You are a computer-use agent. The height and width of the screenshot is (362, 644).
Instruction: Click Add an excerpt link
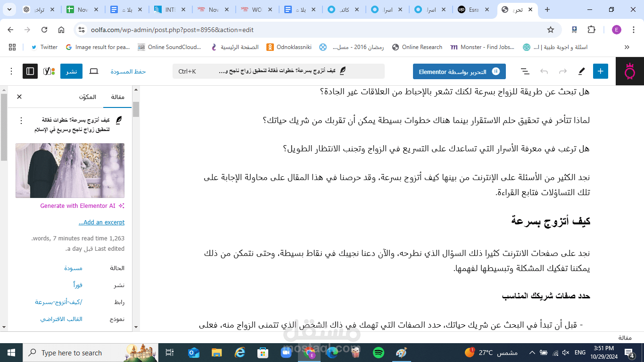click(101, 222)
